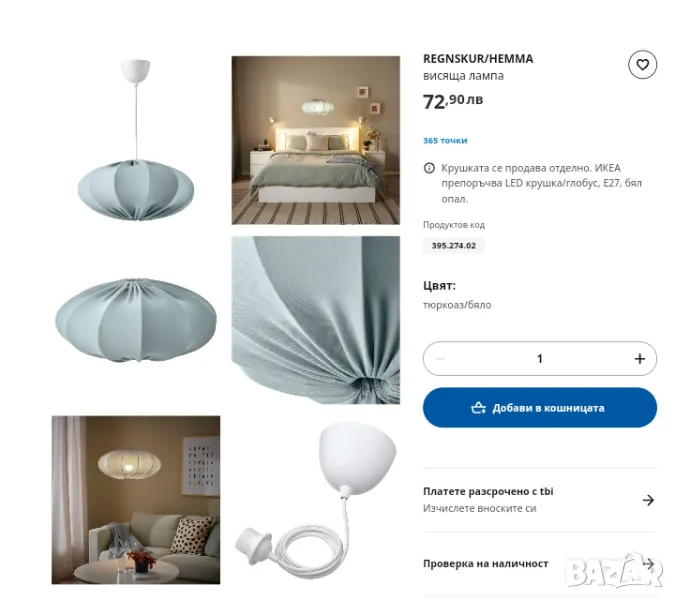This screenshot has width=675, height=600.
Task: Click the "Изчислете вноските си" text
Action: tap(480, 508)
